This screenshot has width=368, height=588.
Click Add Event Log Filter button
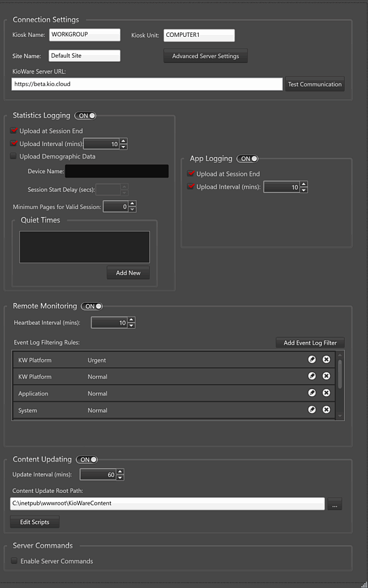click(310, 343)
